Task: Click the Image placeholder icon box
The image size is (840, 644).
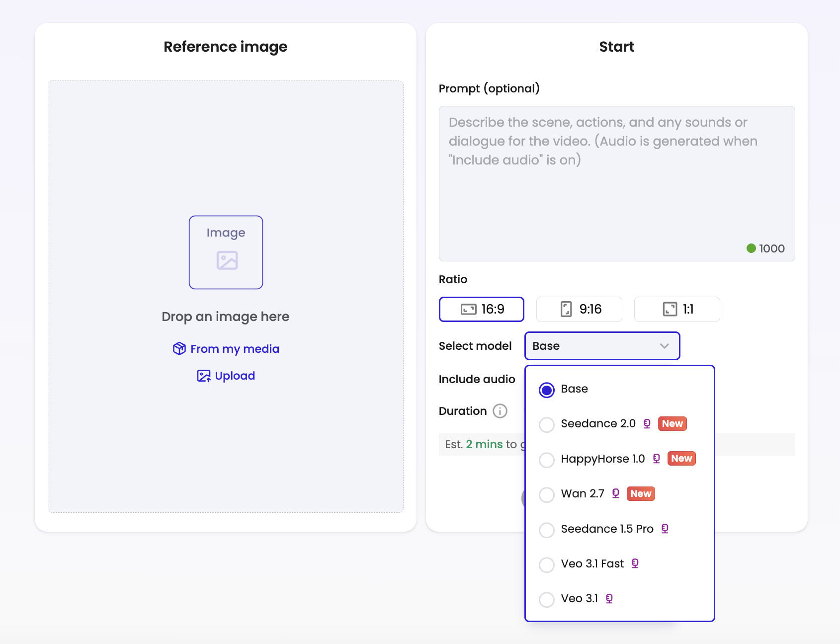Action: click(x=226, y=252)
